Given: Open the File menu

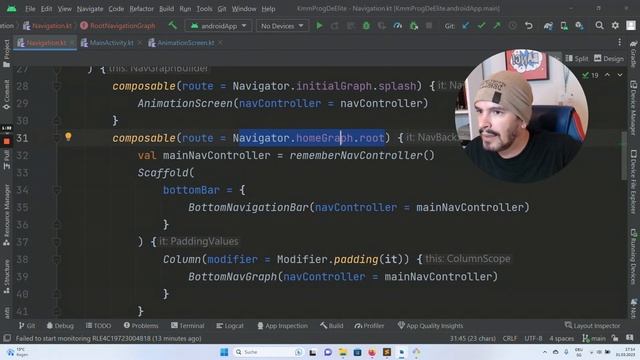Looking at the screenshot, I should click(30, 9).
